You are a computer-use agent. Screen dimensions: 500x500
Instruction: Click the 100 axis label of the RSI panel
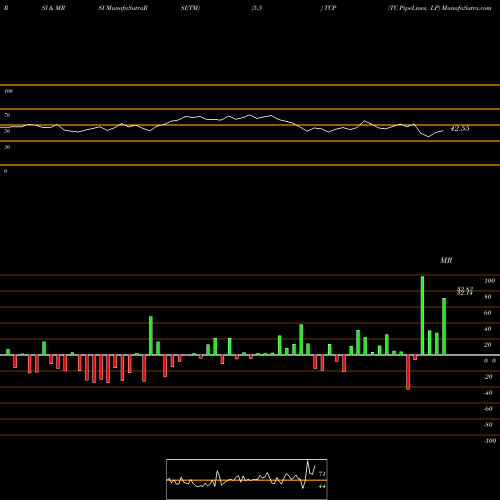coord(8,91)
